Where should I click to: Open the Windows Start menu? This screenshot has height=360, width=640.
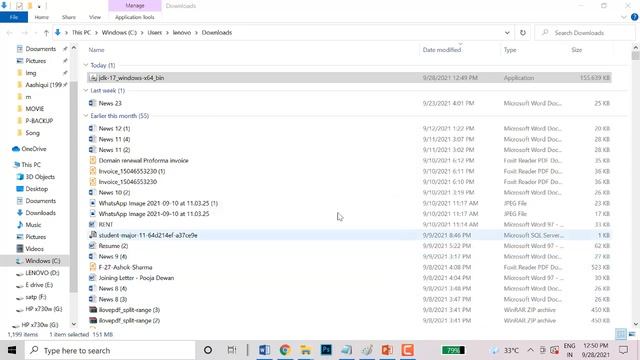[11, 350]
